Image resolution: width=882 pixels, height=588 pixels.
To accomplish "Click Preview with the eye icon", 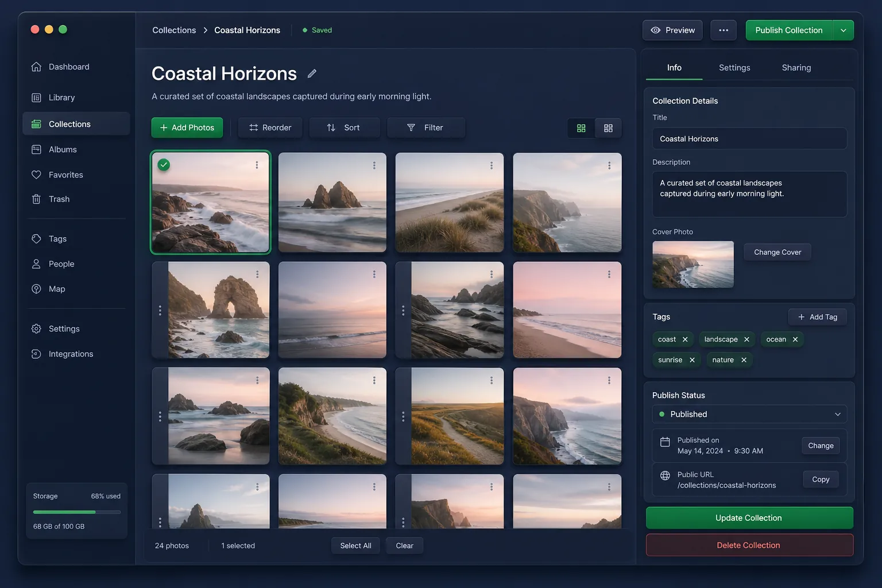I will 672,30.
